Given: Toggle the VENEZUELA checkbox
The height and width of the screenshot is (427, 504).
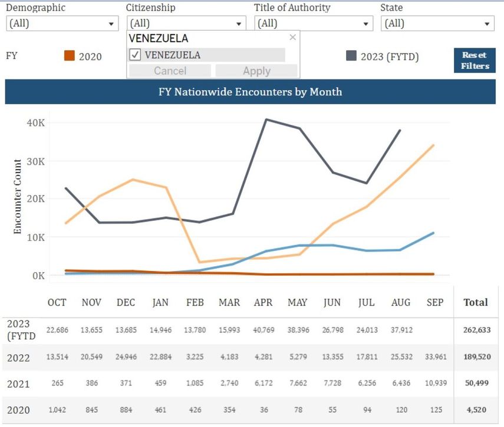Looking at the screenshot, I should (x=135, y=54).
